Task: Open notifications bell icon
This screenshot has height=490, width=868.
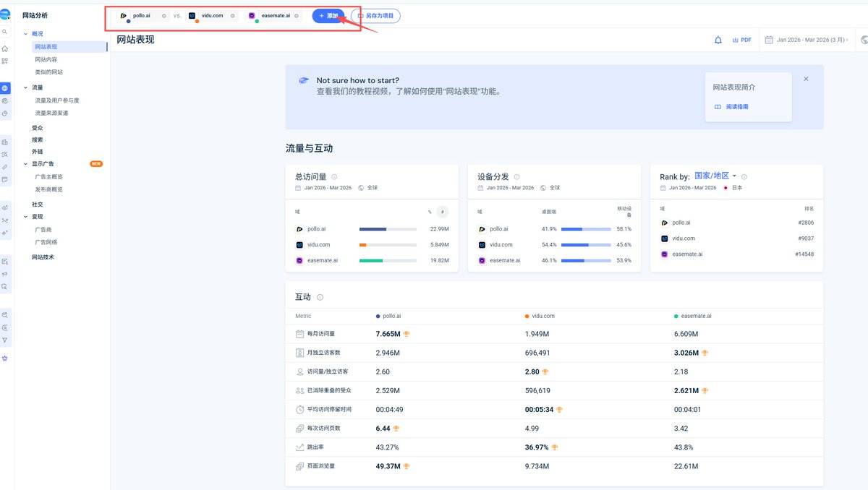Action: [x=718, y=40]
